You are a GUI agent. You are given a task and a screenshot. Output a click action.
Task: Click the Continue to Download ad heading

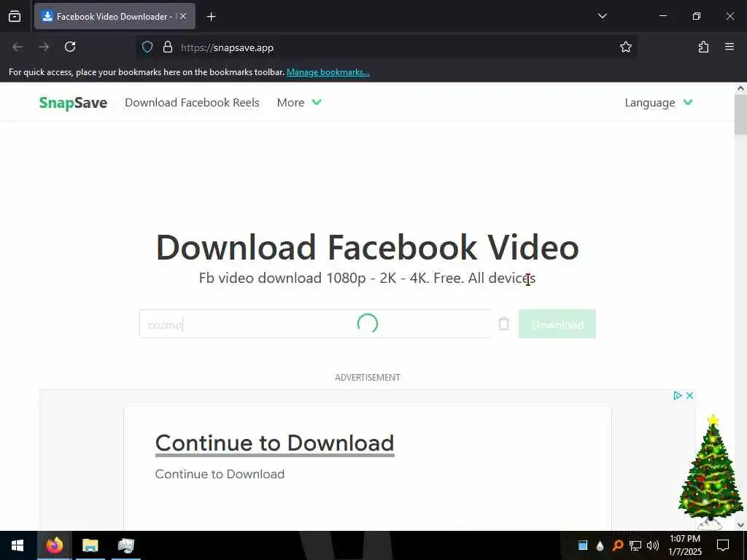274,443
